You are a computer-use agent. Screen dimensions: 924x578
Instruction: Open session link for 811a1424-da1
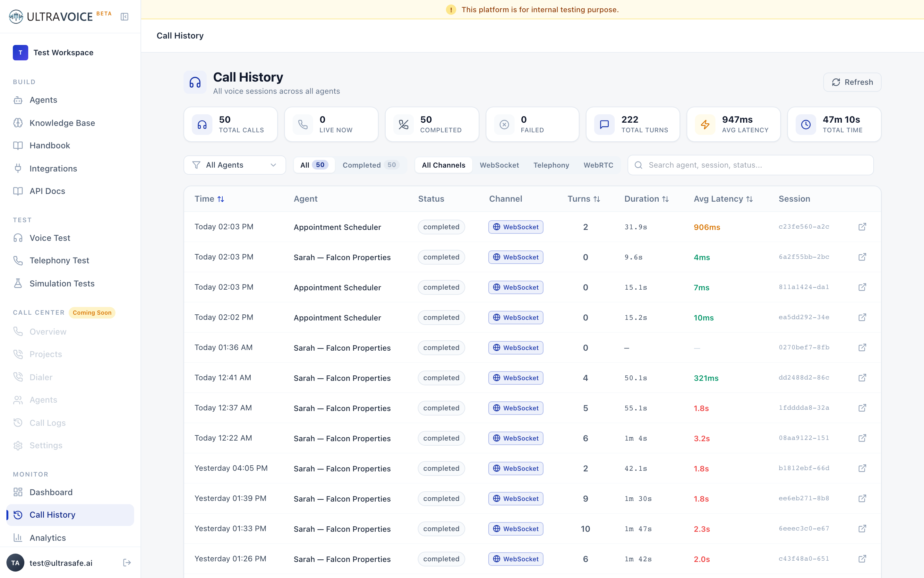pos(862,287)
